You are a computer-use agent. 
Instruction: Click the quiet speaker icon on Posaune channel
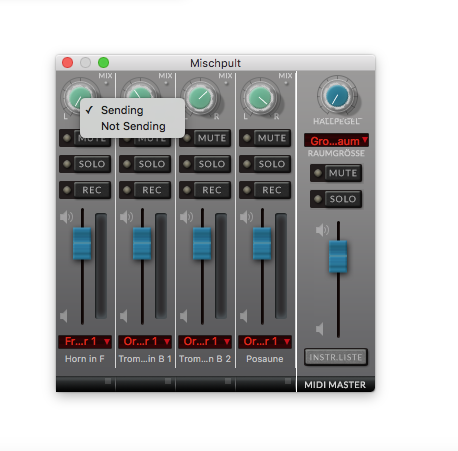[244, 316]
